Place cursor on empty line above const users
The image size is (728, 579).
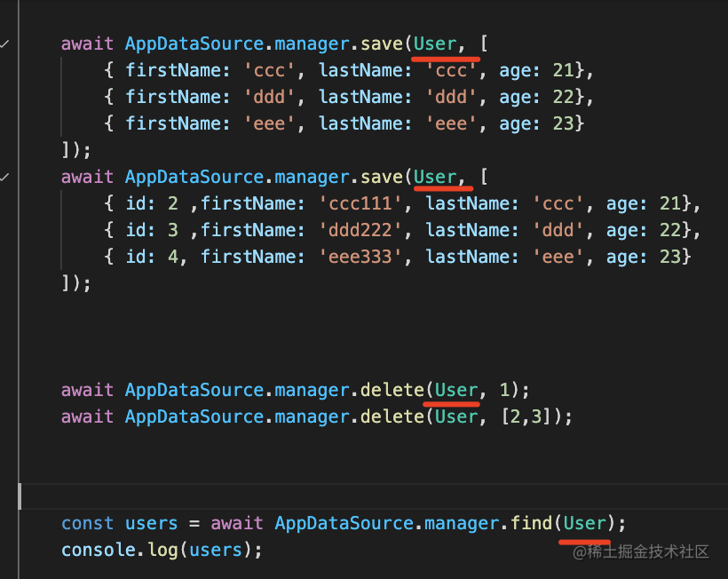[x=266, y=496]
